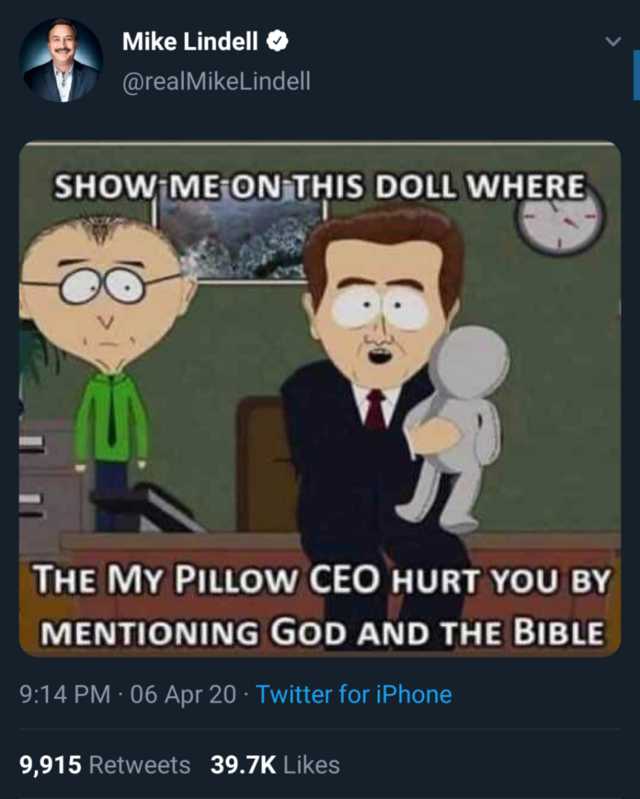Click the SHOW ME ON THIS DOLL caption
The image size is (640, 799).
click(320, 185)
